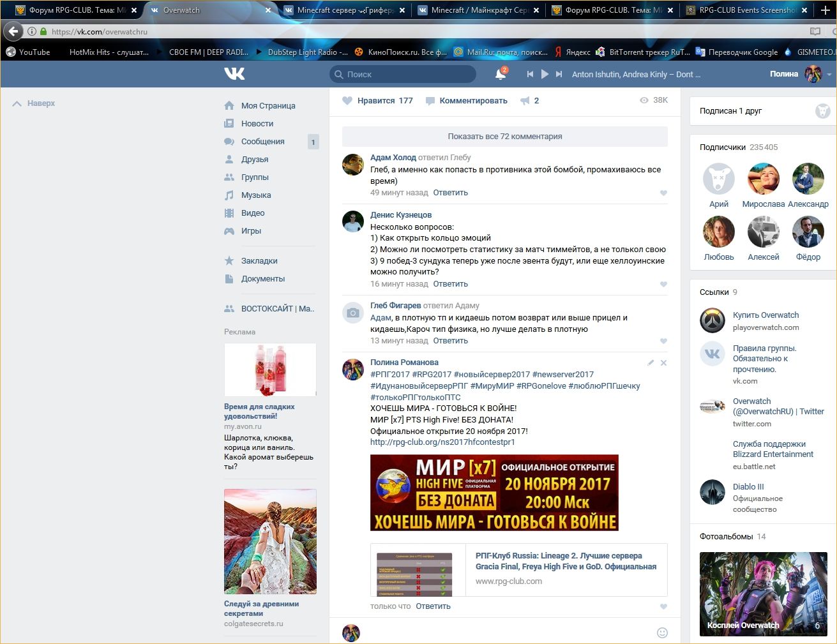
Task: Click the share megaphone icon
Action: click(525, 101)
